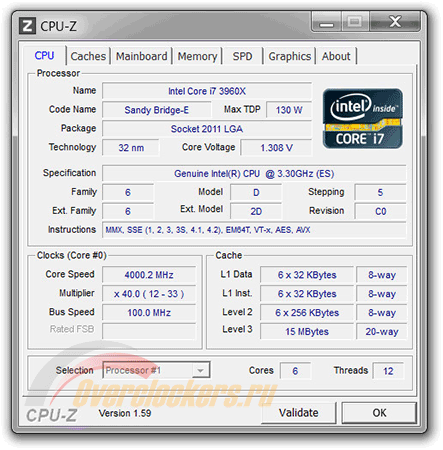
Task: Click the core speed value 4000.2 MHz
Action: [x=149, y=275]
